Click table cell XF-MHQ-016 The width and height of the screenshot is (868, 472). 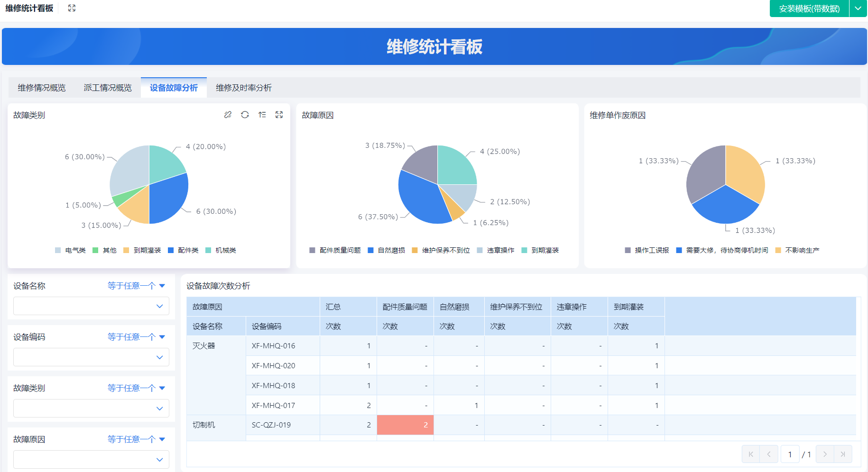pos(283,346)
